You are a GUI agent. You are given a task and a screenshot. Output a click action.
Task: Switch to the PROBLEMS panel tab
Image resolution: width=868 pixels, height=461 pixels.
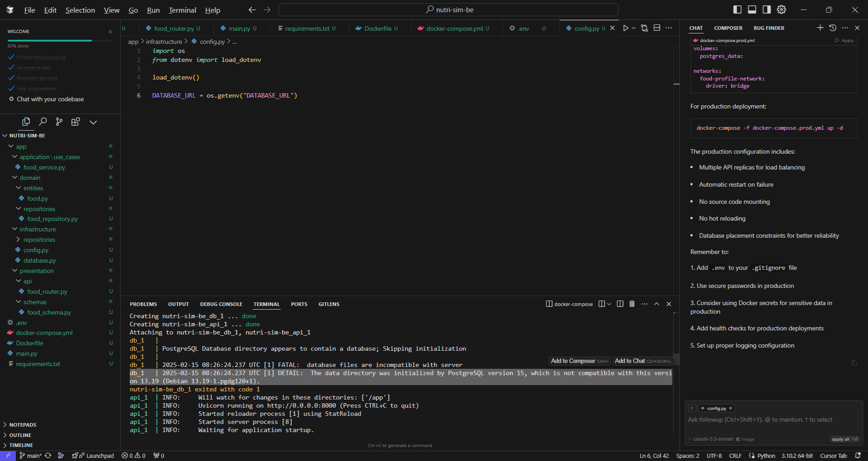tap(143, 304)
